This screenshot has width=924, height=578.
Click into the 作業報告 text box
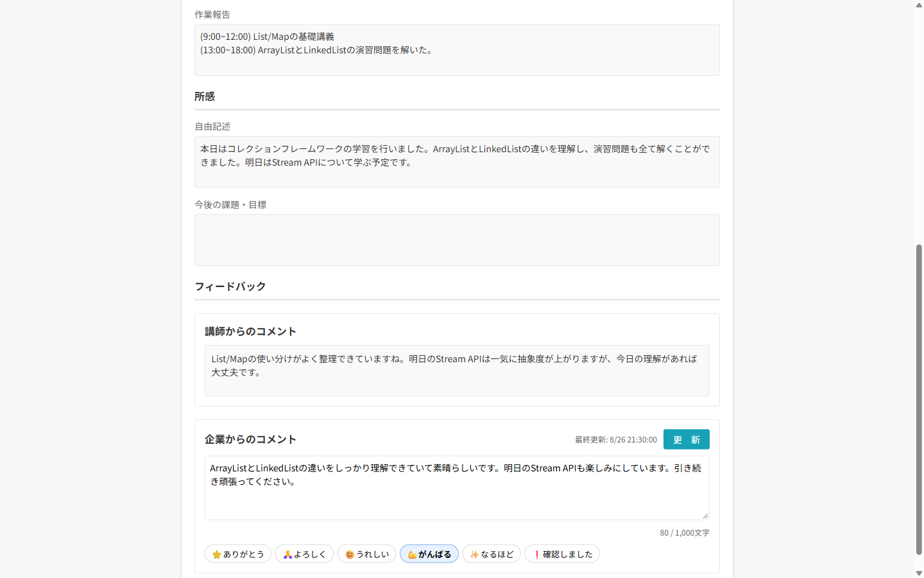(x=457, y=50)
